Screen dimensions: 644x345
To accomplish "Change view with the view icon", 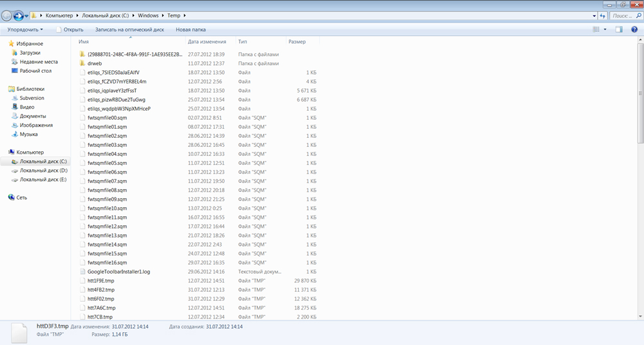I will [596, 30].
